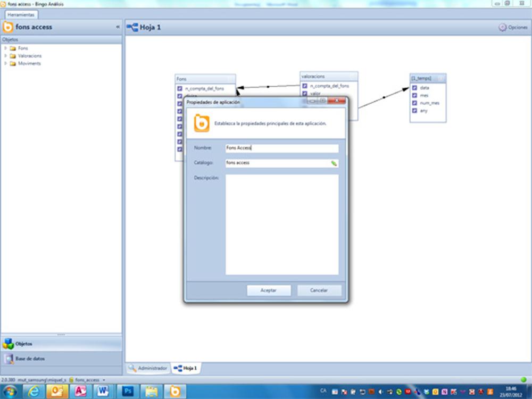Toggle the data field in 1_temps table
The width and height of the screenshot is (532, 399).
(414, 88)
